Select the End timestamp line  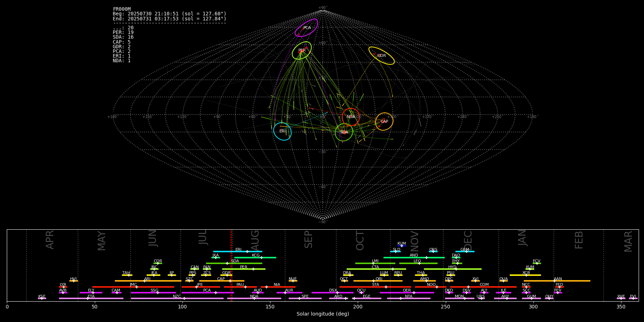(x=170, y=19)
